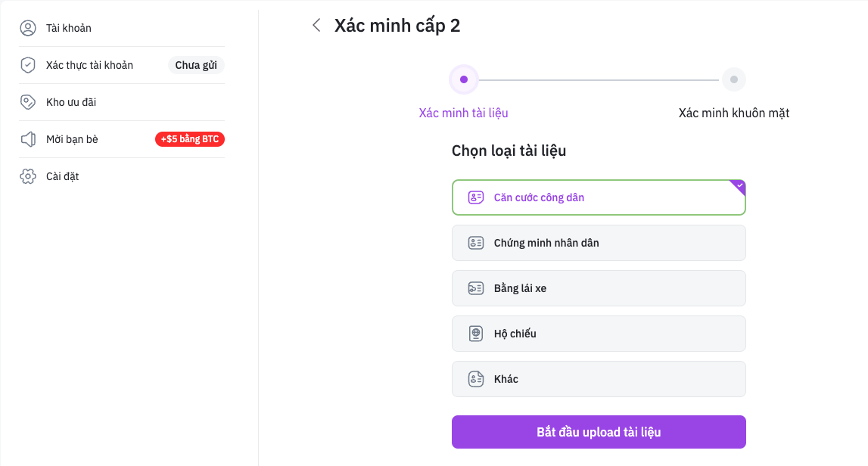Open the Kho ưu đãi sidebar item
Image resolution: width=868 pixels, height=466 pixels.
click(x=71, y=102)
